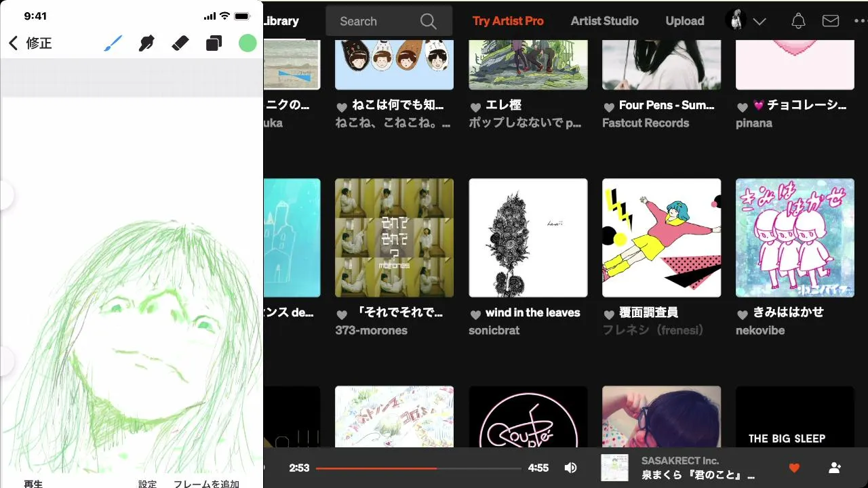Visit the pinana artist page
Viewport: 868px width, 488px height.
point(754,123)
